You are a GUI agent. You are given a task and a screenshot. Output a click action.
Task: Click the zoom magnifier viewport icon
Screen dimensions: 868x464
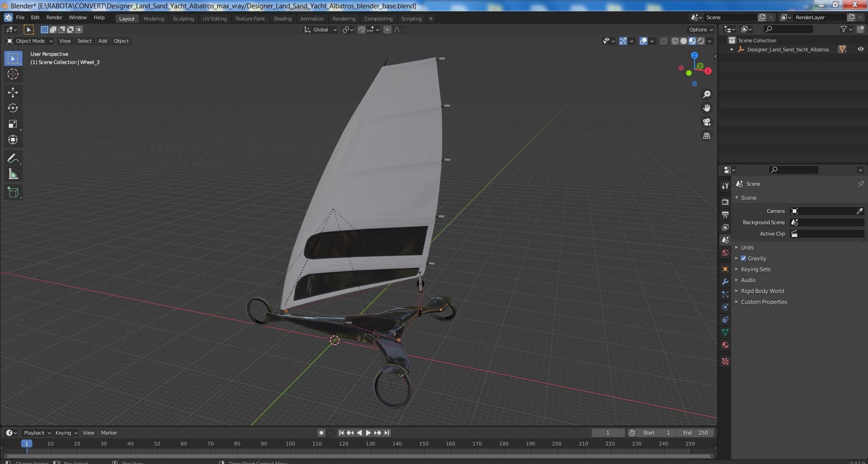pos(707,94)
